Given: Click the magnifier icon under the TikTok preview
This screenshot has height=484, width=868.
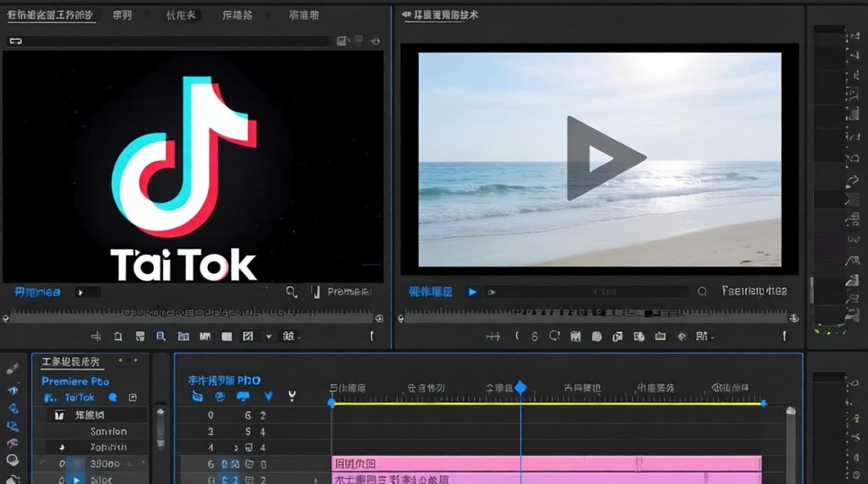Looking at the screenshot, I should 291,292.
